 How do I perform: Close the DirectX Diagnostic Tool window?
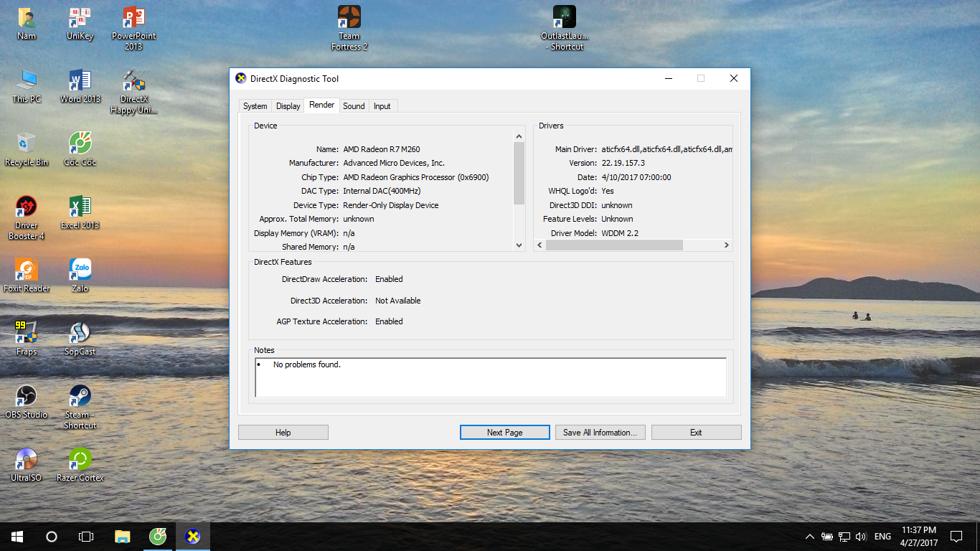[x=734, y=79]
